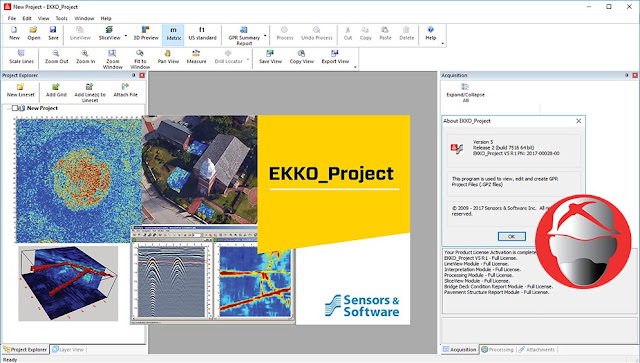Add Grid in Project Explorer

56,90
